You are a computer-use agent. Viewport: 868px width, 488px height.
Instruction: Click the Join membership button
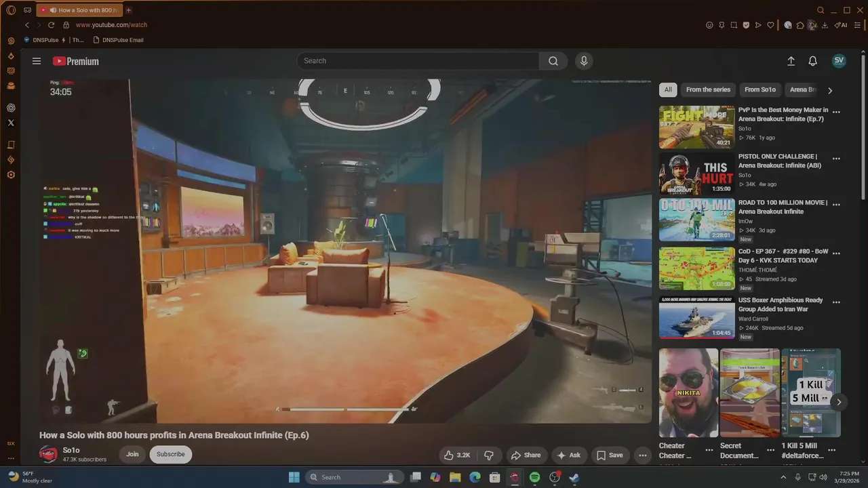(132, 454)
